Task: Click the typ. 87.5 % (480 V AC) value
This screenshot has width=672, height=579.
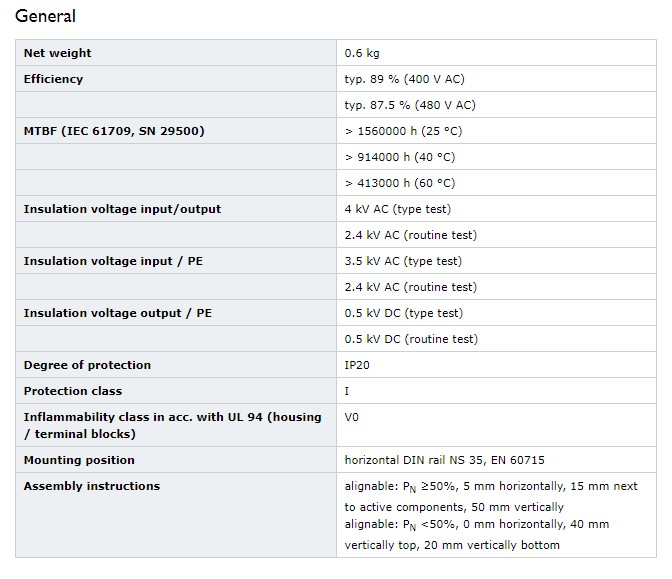Action: 410,105
